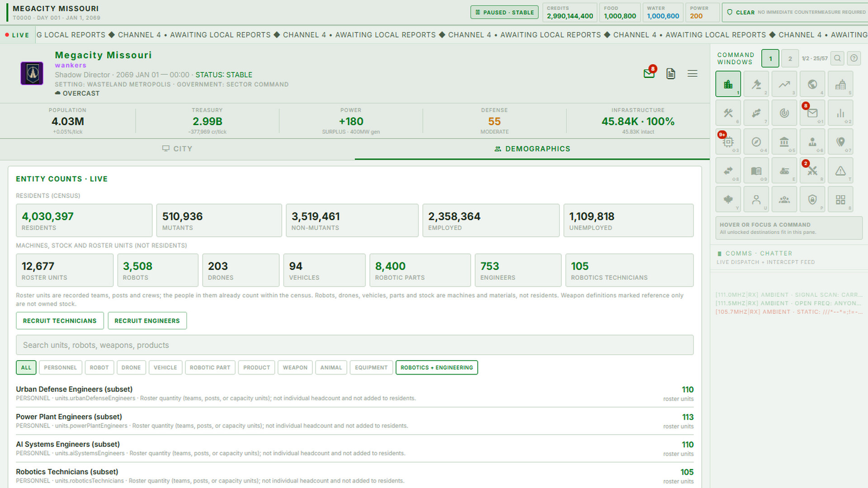Filter list by Personnel
This screenshot has width=868, height=488.
click(x=61, y=367)
